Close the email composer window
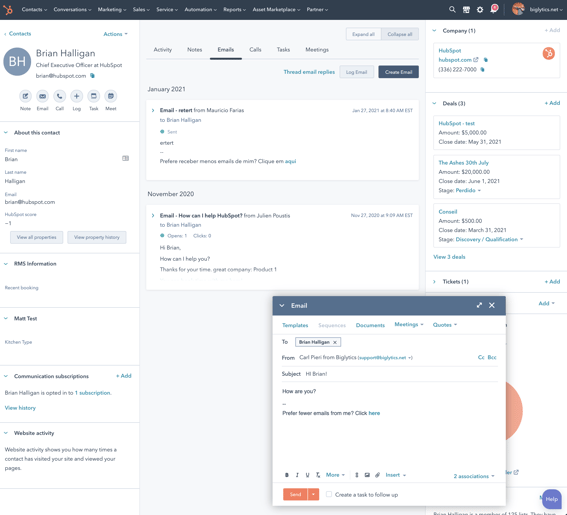The height and width of the screenshot is (515, 567). (492, 305)
